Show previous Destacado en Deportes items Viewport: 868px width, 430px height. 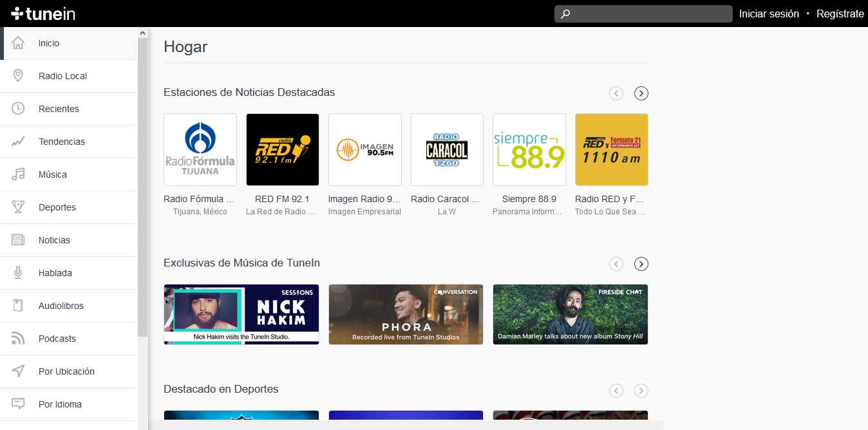tap(616, 390)
